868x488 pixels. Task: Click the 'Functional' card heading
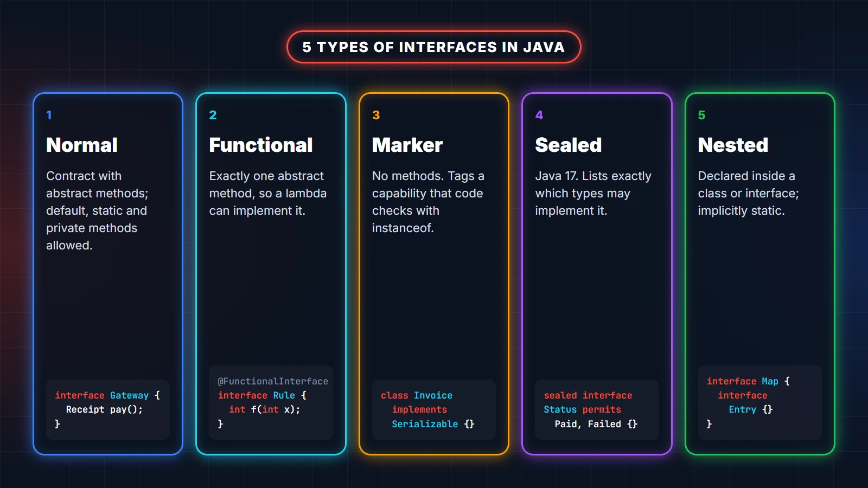(x=261, y=145)
